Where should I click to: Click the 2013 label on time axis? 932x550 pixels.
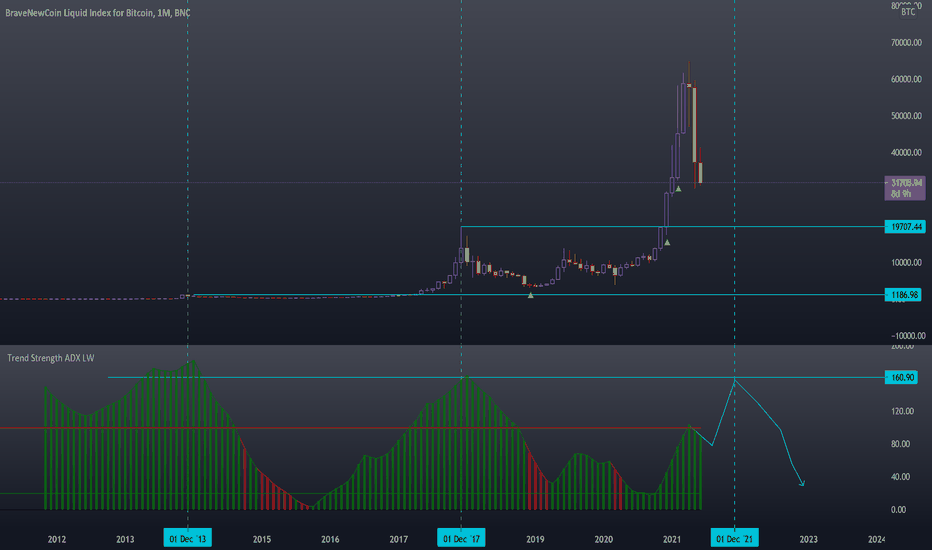coord(125,539)
